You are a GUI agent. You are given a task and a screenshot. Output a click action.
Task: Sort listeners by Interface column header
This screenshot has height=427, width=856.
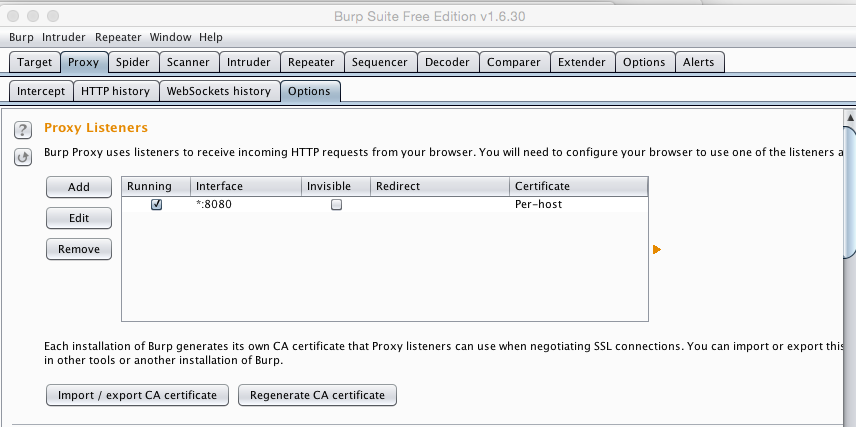coord(245,186)
